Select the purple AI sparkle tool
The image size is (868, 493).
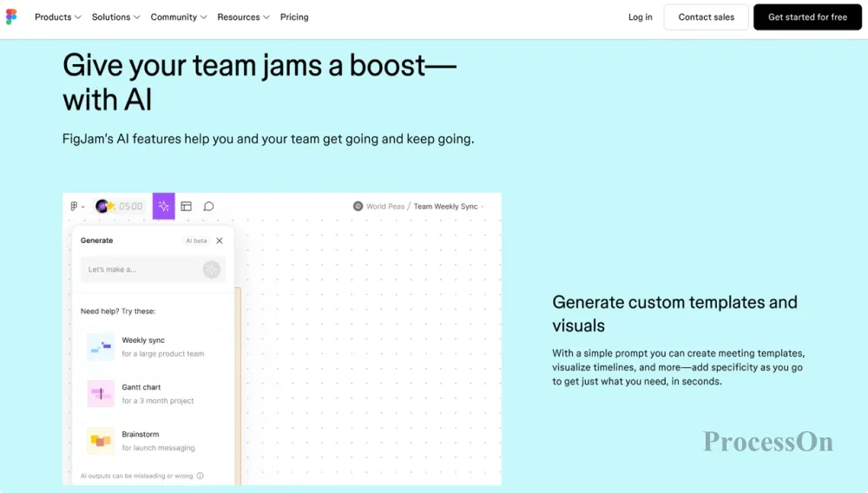click(164, 207)
